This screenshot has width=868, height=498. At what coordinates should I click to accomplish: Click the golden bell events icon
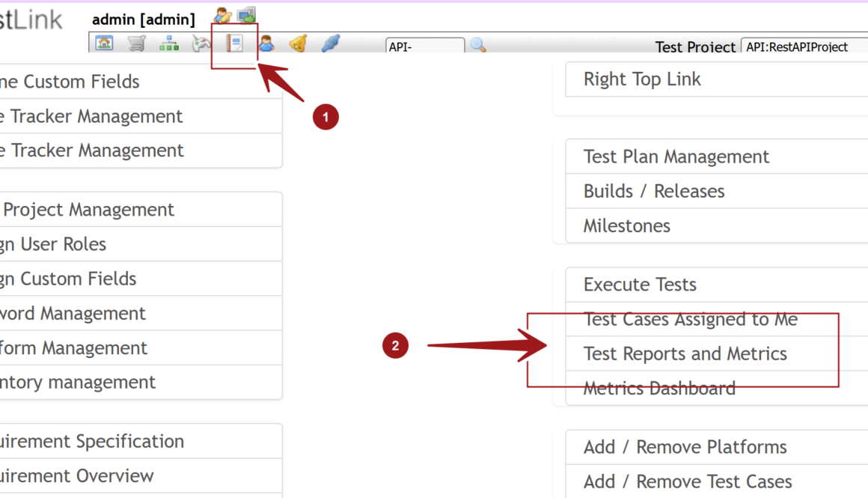[298, 43]
